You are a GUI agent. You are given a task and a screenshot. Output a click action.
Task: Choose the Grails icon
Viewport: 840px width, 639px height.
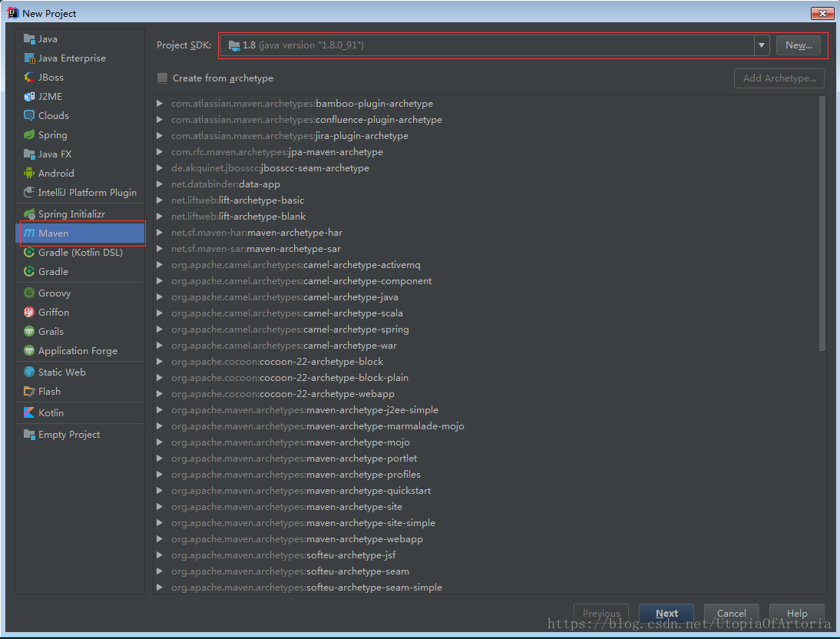click(29, 332)
